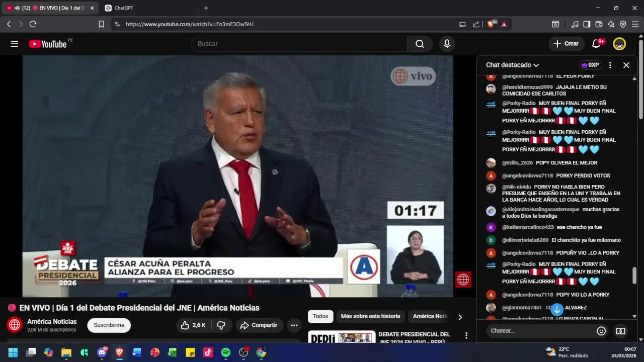This screenshot has width=644, height=362.
Task: Open YouTube notifications bell
Action: tap(596, 44)
